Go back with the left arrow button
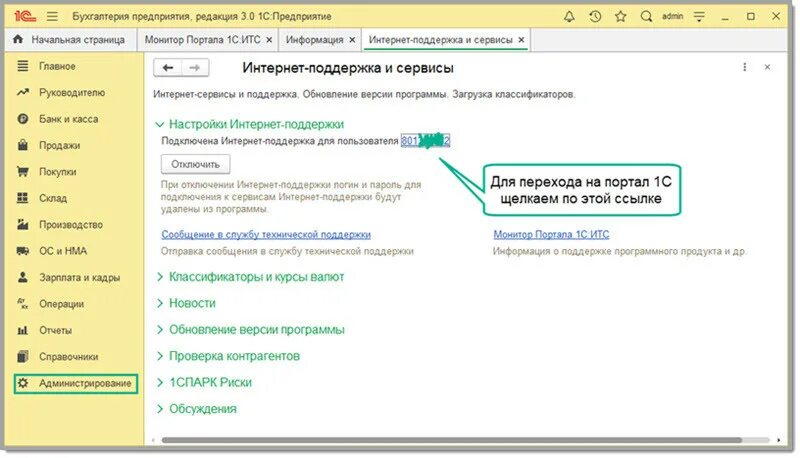Image resolution: width=800 pixels, height=458 pixels. click(168, 67)
